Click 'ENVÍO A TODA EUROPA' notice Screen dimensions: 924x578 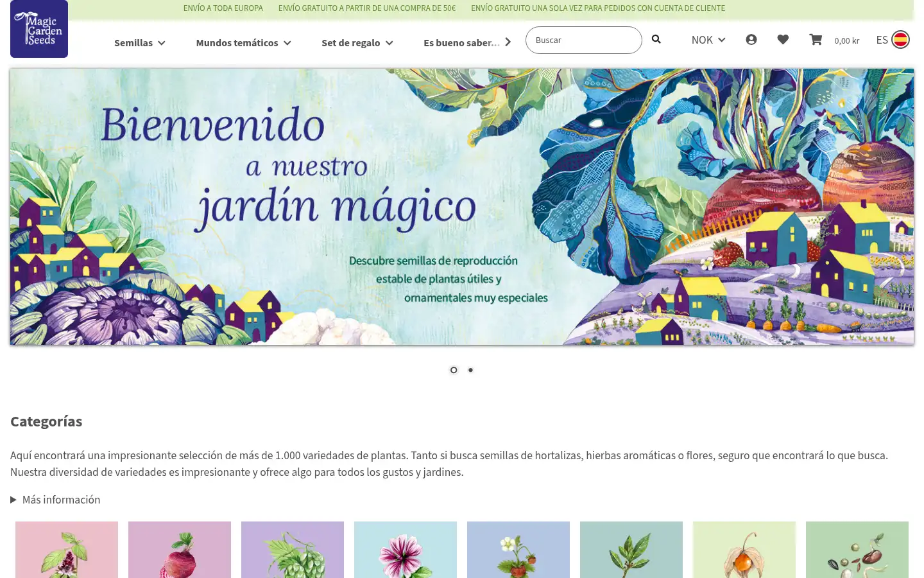pos(223,8)
